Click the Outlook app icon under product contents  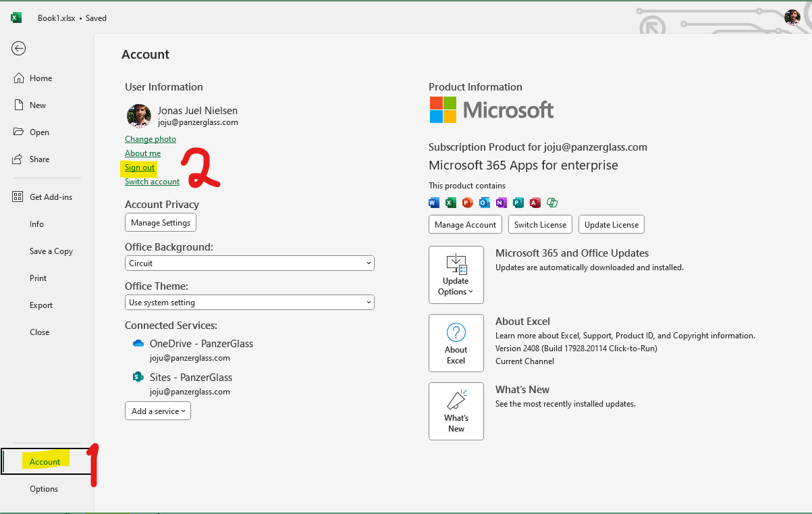click(485, 203)
